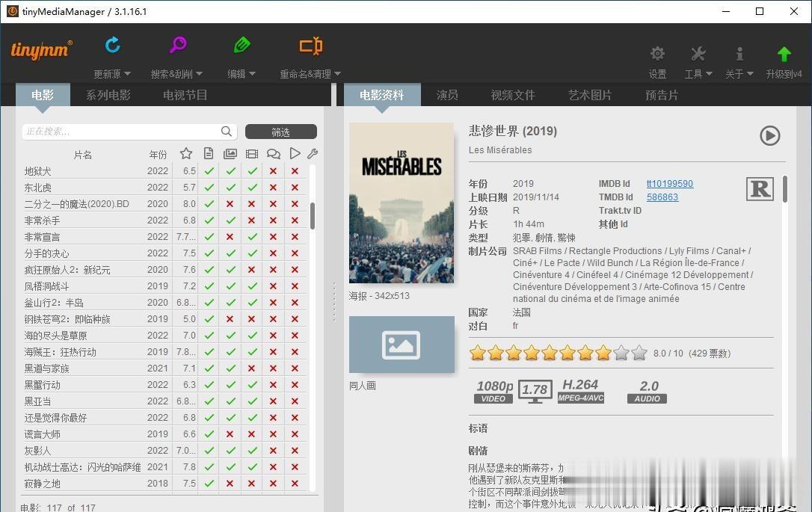Click the 设置 label in toolbar
Image resolution: width=812 pixels, height=512 pixels.
[658, 74]
